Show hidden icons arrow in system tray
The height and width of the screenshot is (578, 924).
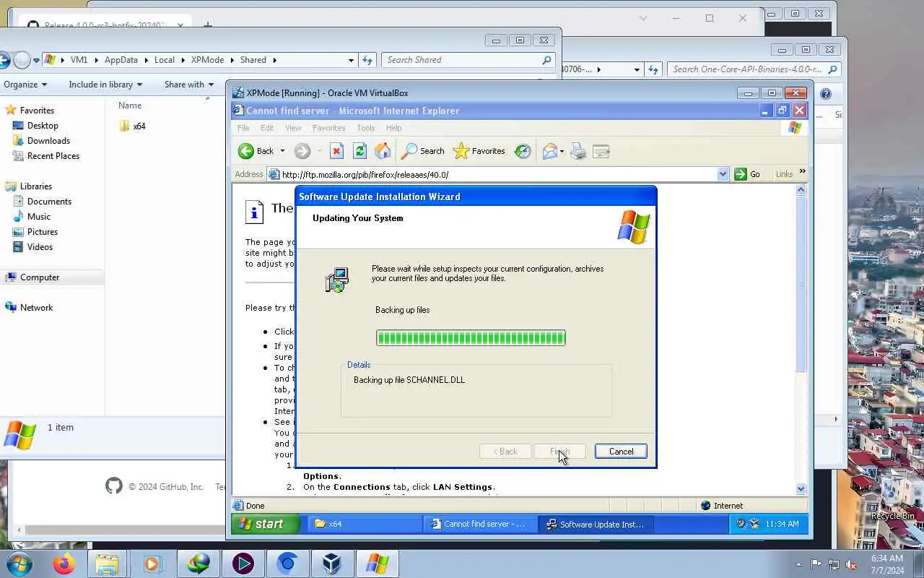798,564
